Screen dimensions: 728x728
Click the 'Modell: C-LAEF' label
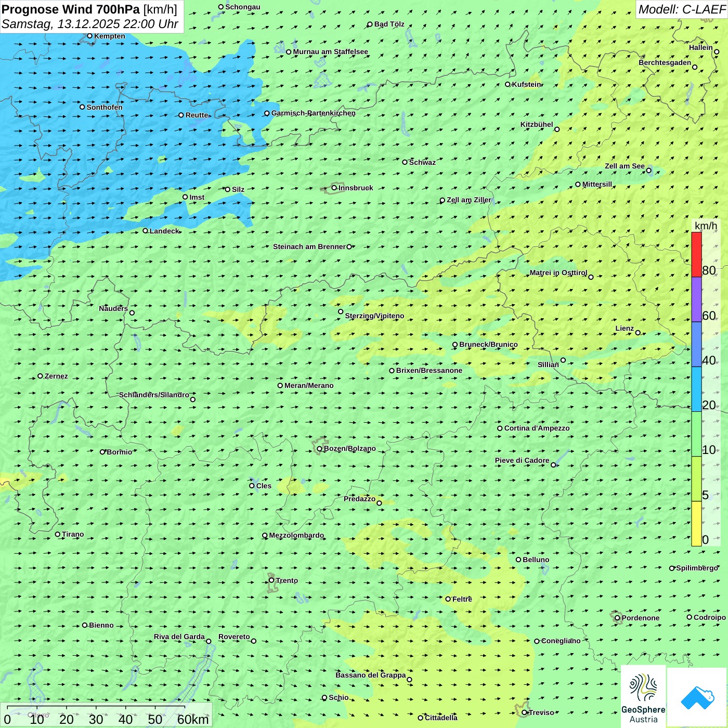(x=681, y=9)
